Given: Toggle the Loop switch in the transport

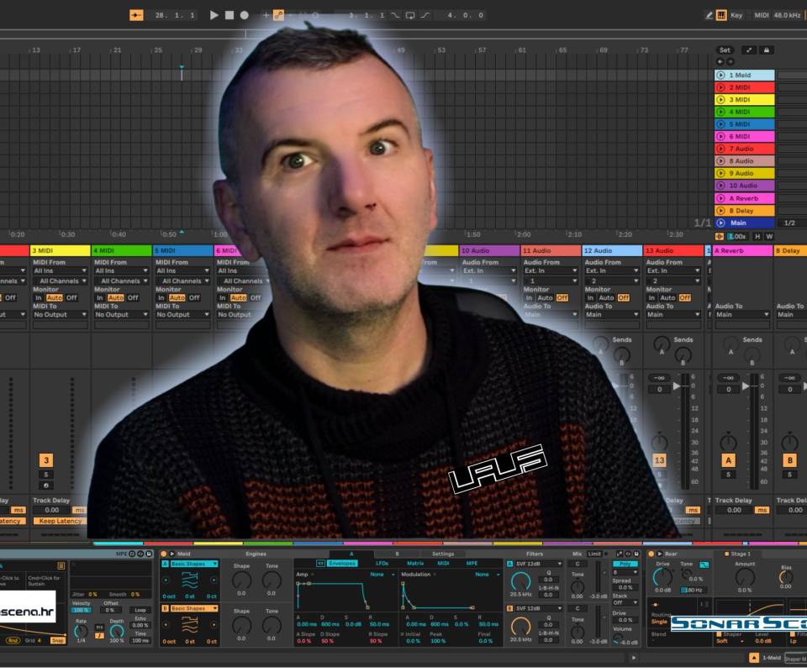Looking at the screenshot, I should 410,15.
